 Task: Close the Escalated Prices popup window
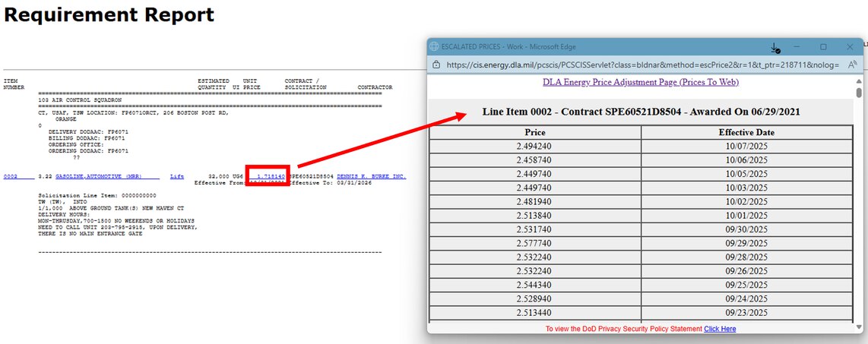pos(850,47)
